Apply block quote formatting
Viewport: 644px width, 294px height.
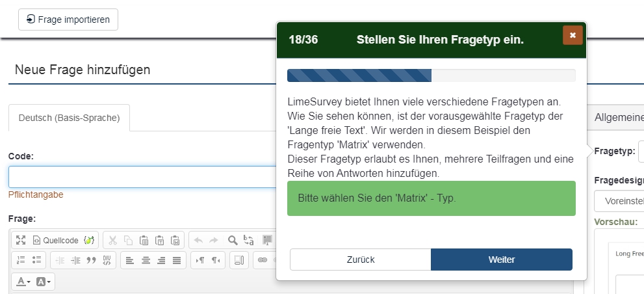click(92, 260)
